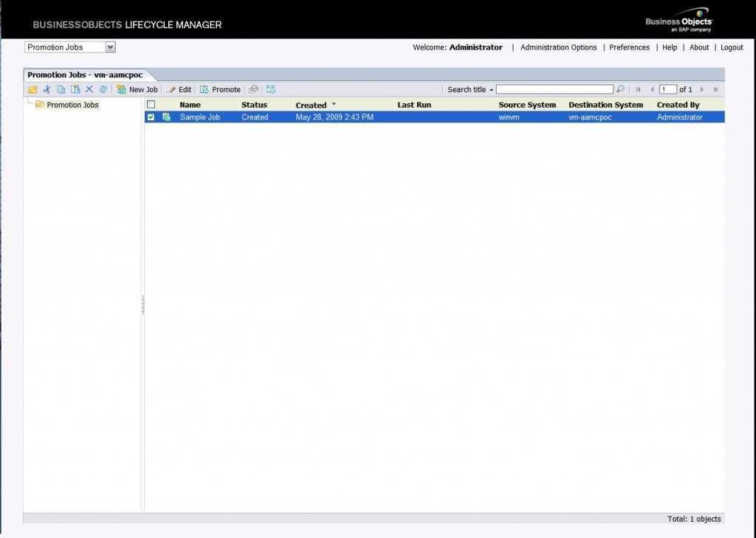Viewport: 756px width, 538px height.
Task: Sort by the Created column header
Action: click(311, 105)
